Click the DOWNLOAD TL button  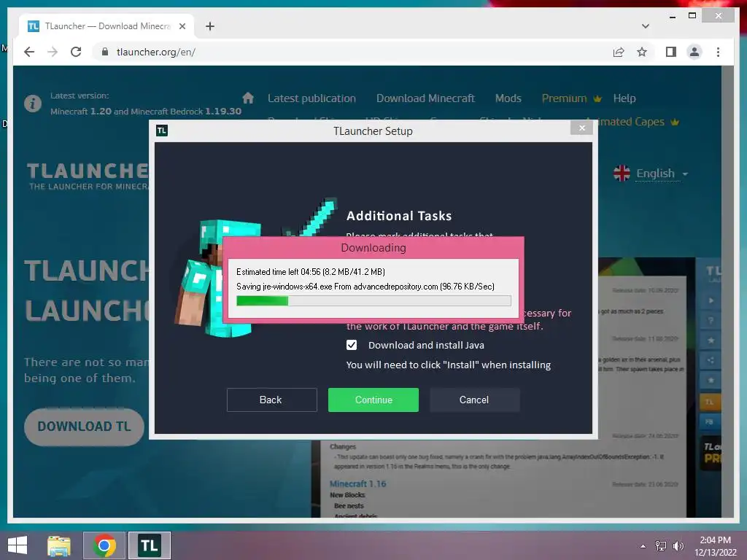[x=85, y=426]
